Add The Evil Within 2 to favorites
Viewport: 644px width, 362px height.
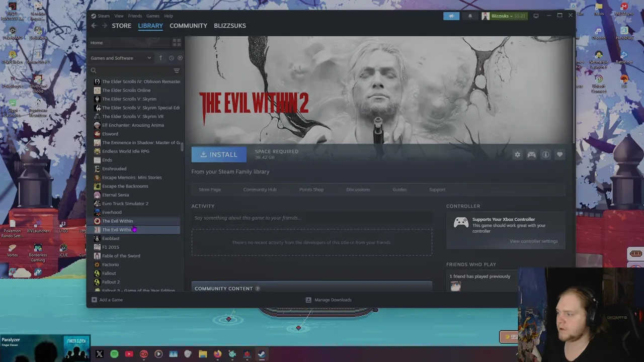[x=559, y=155]
